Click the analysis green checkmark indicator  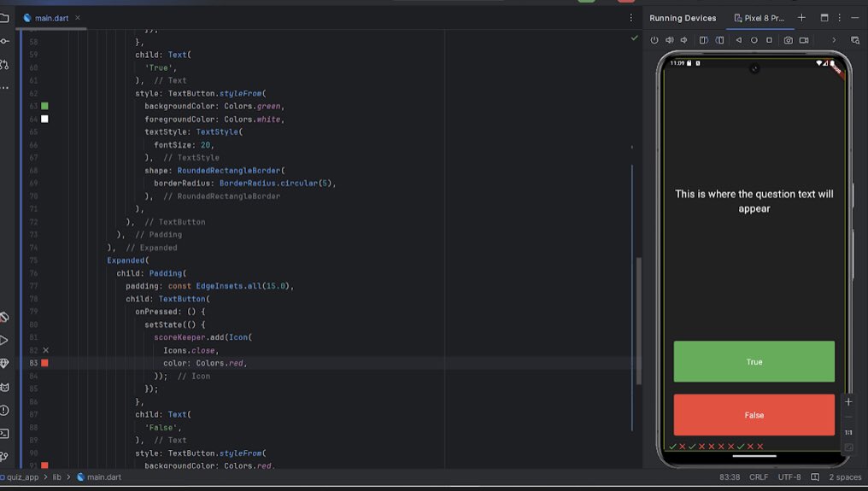635,38
